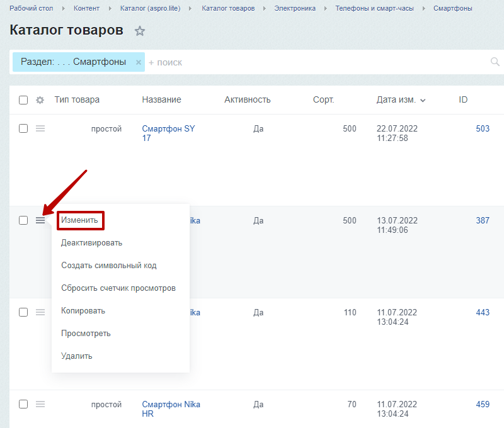Toggle sort arrow next to Дата изм.
Screen dimensions: 504x428
click(x=423, y=101)
